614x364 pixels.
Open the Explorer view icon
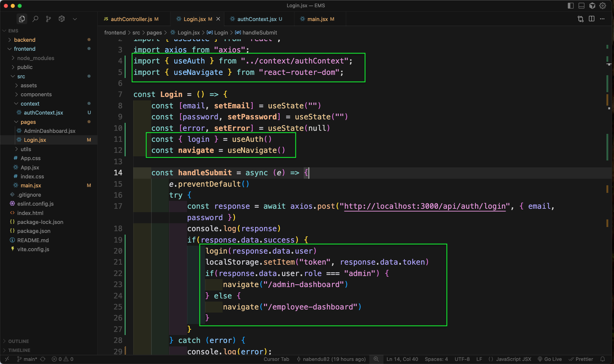22,19
